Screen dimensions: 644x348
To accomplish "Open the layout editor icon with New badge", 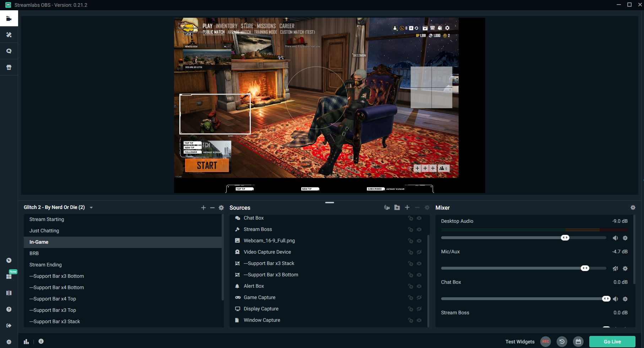I will coord(9,276).
